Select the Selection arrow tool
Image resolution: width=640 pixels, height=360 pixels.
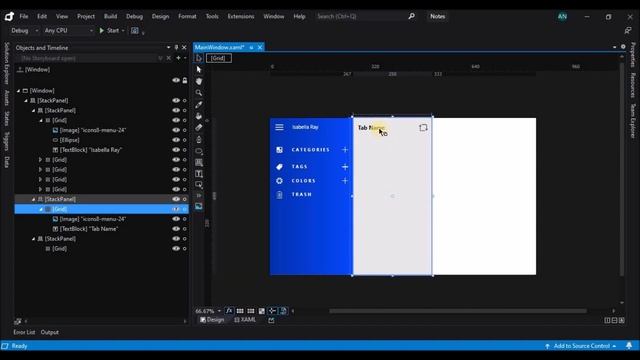(x=199, y=69)
